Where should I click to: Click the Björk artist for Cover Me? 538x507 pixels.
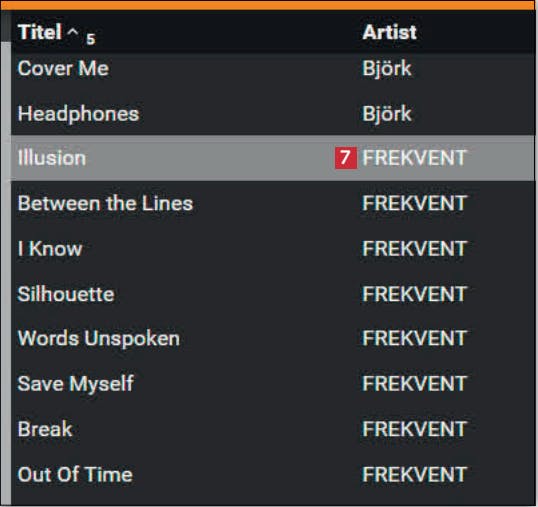[x=387, y=68]
